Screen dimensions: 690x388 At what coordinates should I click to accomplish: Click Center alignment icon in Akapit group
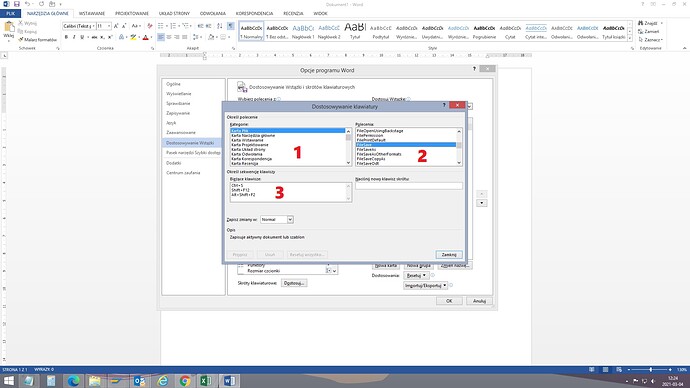(169, 37)
